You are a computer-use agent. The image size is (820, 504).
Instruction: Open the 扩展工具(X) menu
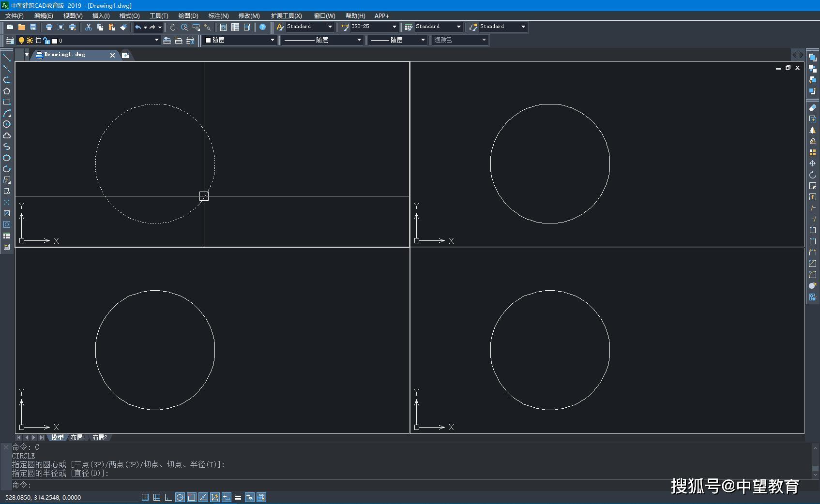coord(286,16)
